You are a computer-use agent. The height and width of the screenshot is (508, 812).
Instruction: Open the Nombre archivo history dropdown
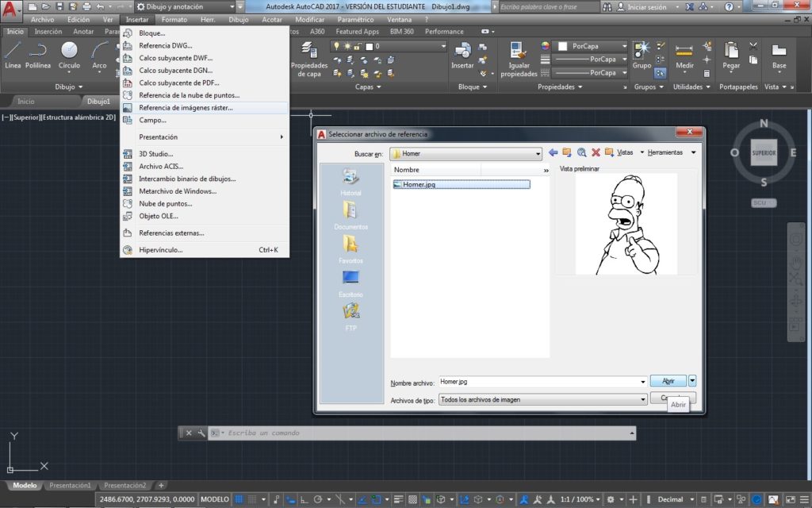(642, 382)
